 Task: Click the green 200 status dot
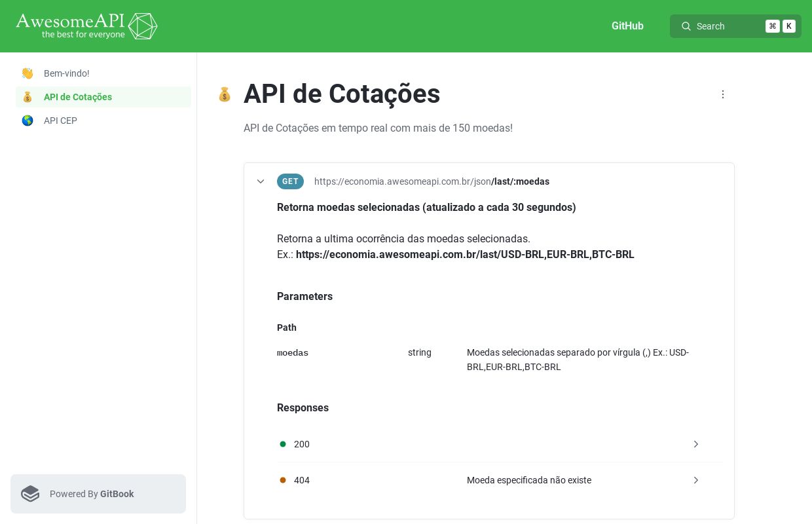click(283, 444)
